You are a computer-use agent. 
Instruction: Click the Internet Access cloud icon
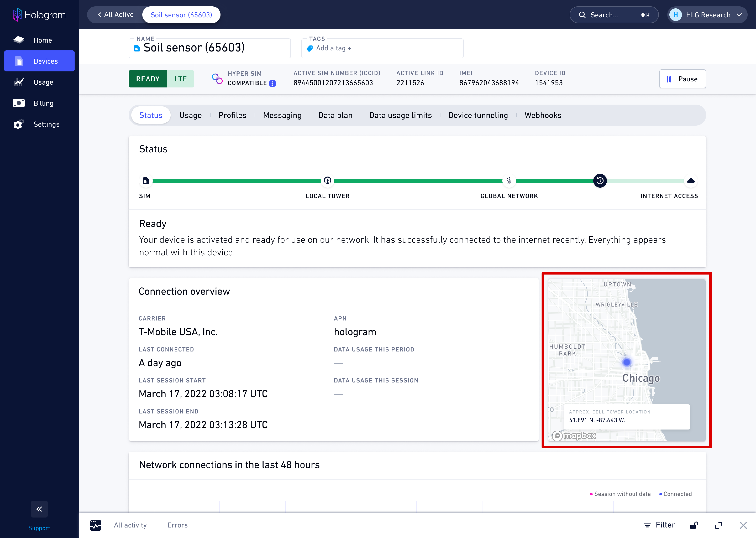tap(691, 181)
